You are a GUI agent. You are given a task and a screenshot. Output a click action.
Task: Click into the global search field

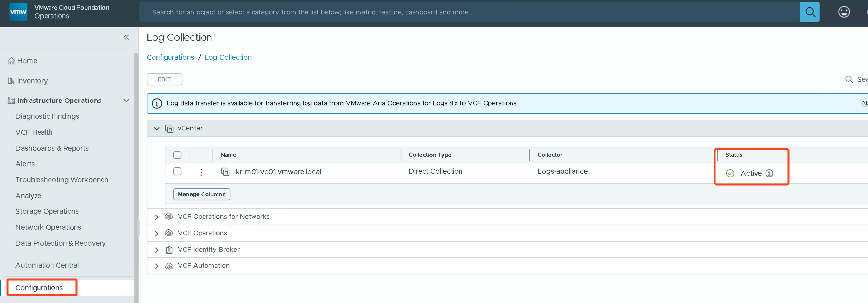pyautogui.click(x=465, y=12)
